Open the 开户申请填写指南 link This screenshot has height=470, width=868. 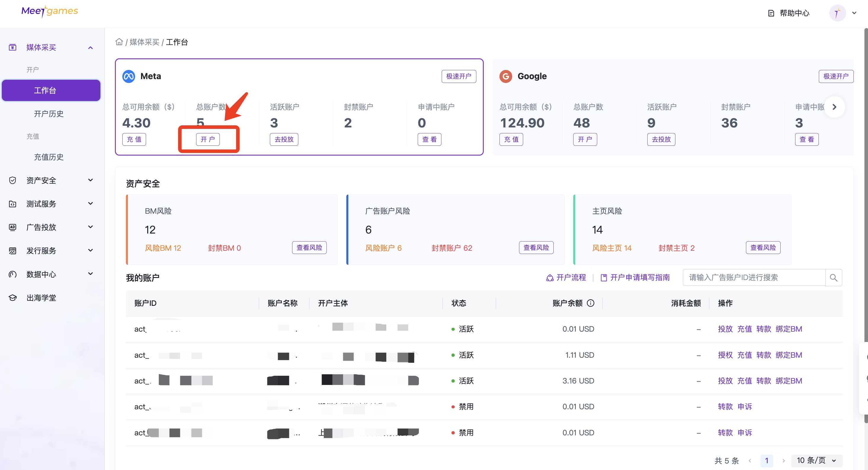point(635,277)
